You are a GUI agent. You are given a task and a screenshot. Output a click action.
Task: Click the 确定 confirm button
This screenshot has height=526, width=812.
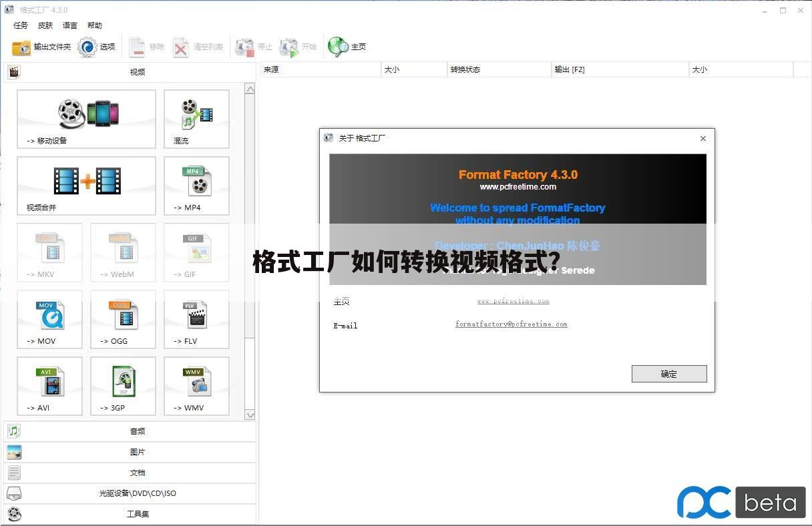pyautogui.click(x=668, y=373)
